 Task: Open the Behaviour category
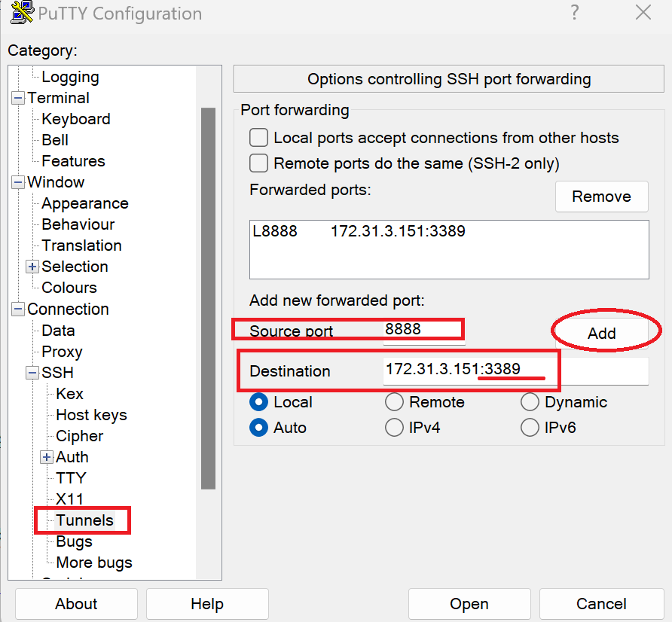78,224
